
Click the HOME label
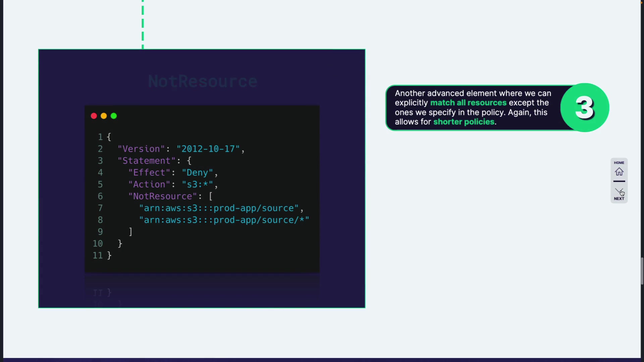point(619,163)
